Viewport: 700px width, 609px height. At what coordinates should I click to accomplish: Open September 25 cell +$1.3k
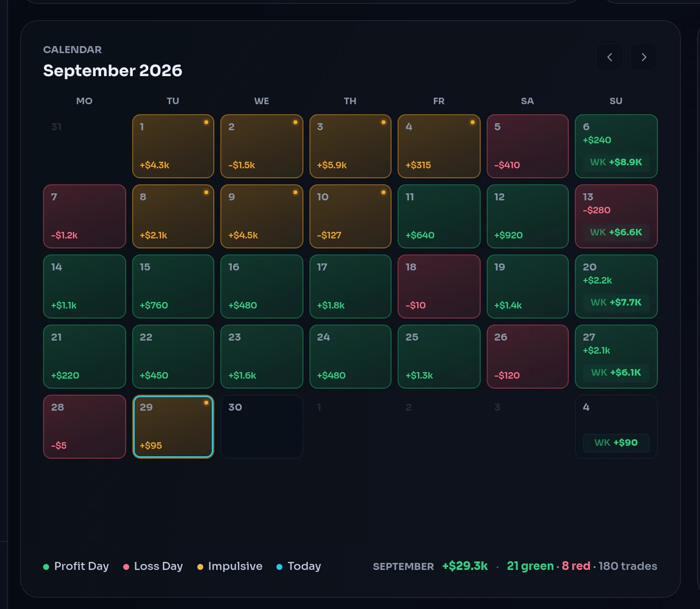click(439, 357)
